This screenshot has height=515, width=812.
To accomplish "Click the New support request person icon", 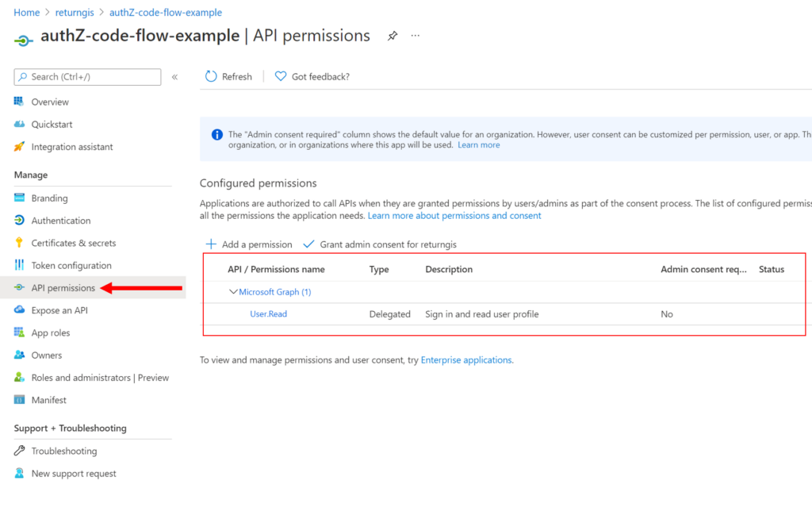I will [x=19, y=473].
